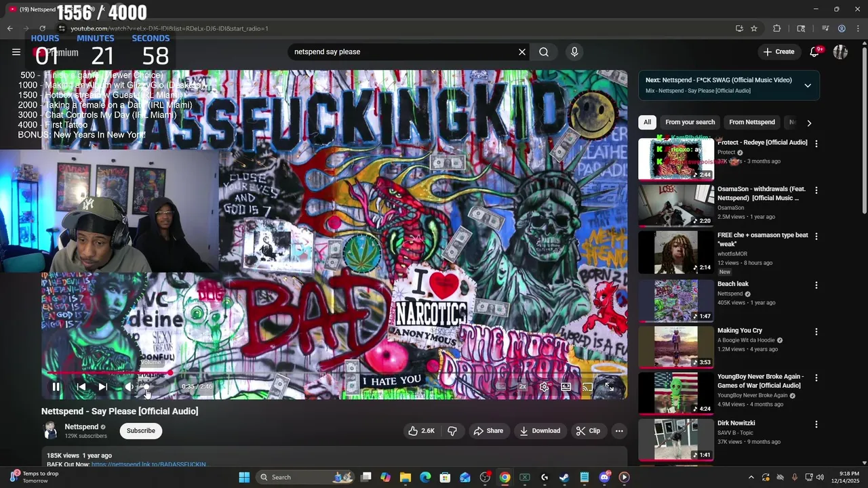Mute the video with the speaker icon
The height and width of the screenshot is (488, 868).
tap(129, 387)
